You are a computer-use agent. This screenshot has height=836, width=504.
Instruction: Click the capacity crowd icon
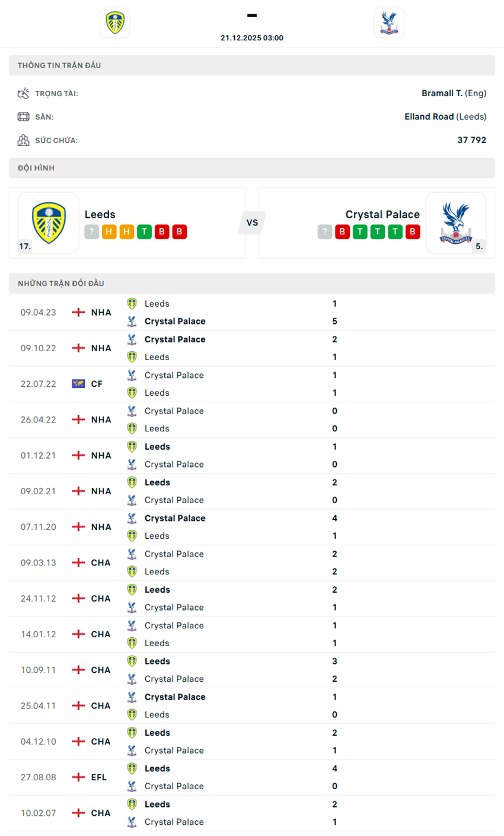click(x=24, y=140)
